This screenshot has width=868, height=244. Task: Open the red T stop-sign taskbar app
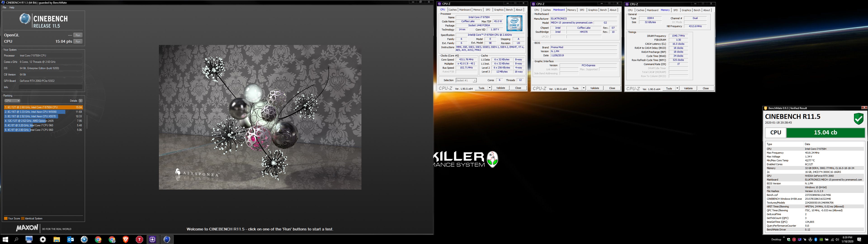pyautogui.click(x=139, y=239)
